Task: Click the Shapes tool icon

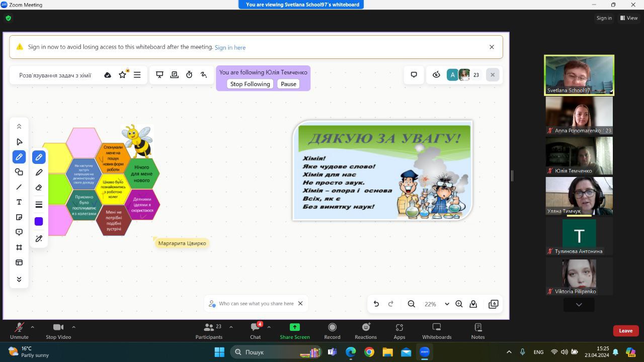Action: (x=19, y=172)
